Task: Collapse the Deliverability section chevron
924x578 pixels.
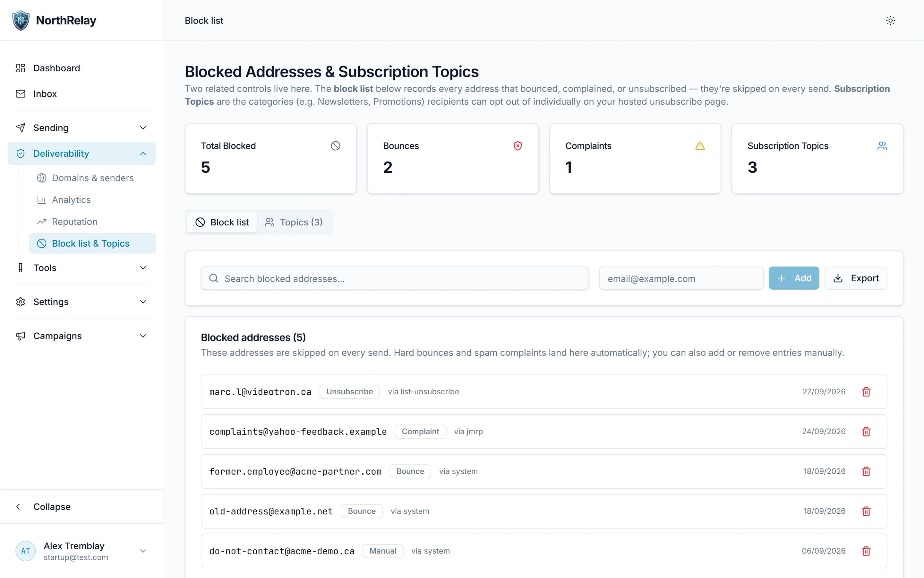Action: point(143,153)
